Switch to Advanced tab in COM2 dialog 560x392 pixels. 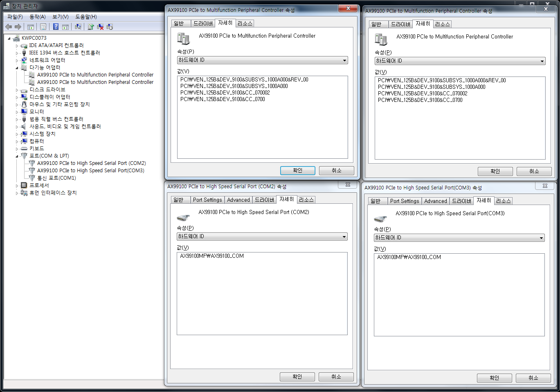pyautogui.click(x=238, y=200)
